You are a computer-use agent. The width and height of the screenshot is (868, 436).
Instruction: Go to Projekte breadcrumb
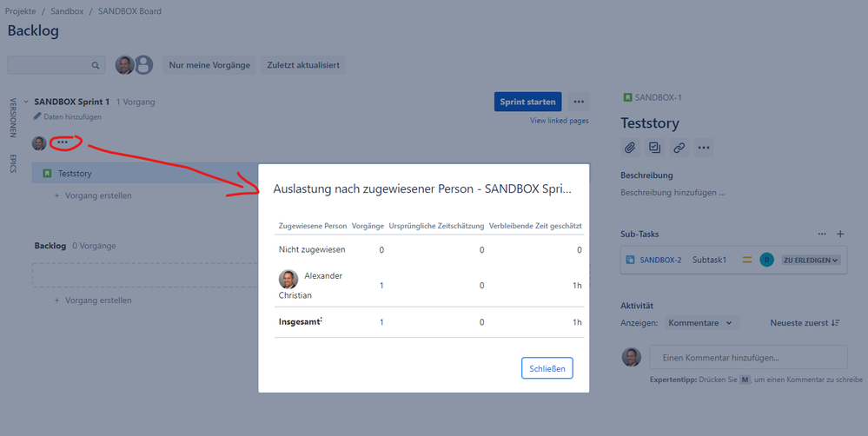[x=21, y=11]
